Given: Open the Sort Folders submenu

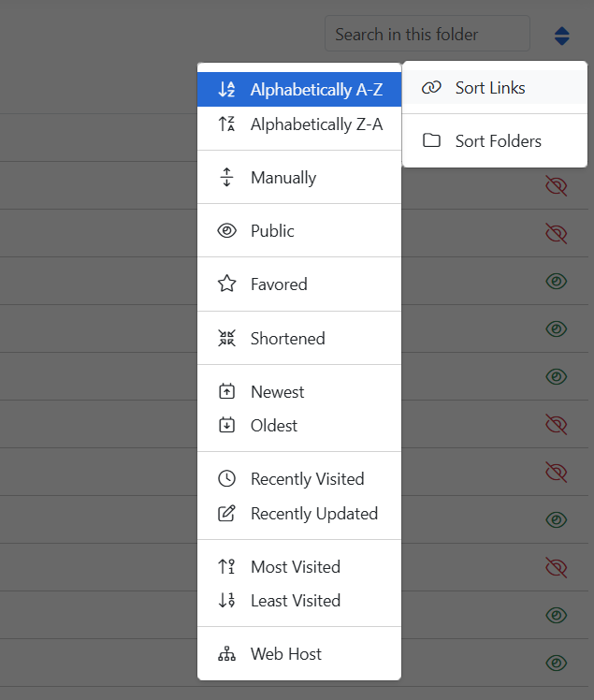Looking at the screenshot, I should [495, 140].
